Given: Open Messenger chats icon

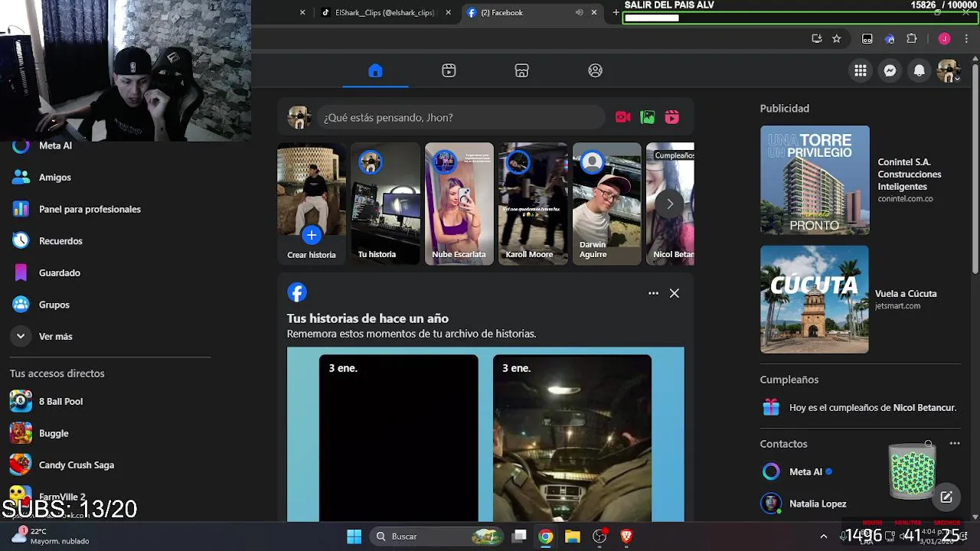Looking at the screenshot, I should 890,70.
